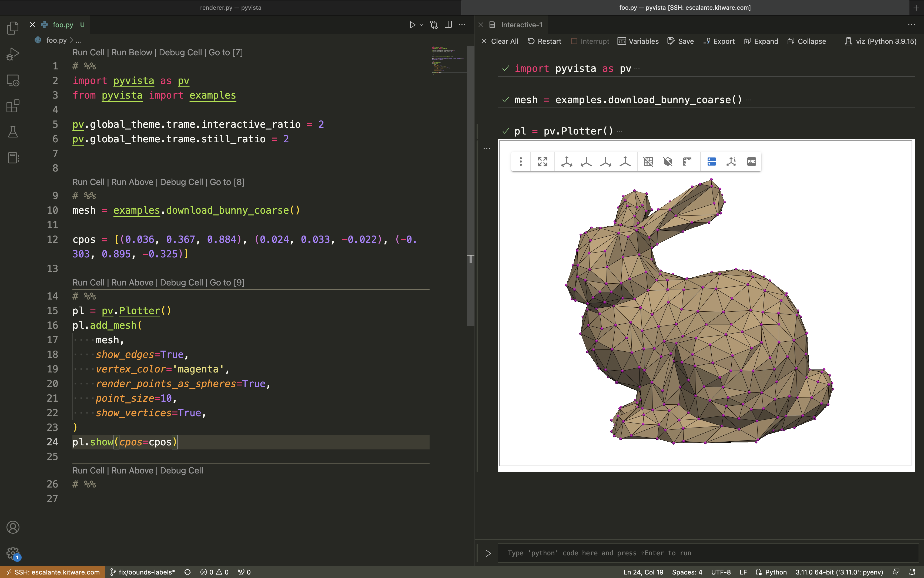
Task: Click 'Go to [8]' code lens
Action: click(227, 182)
